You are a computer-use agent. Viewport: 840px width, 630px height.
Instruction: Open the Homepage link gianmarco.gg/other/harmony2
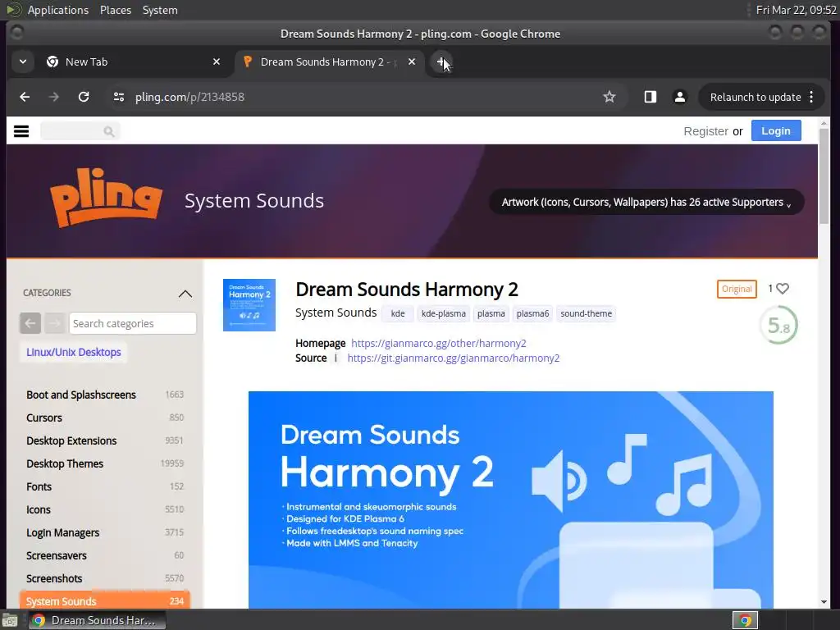pos(439,343)
